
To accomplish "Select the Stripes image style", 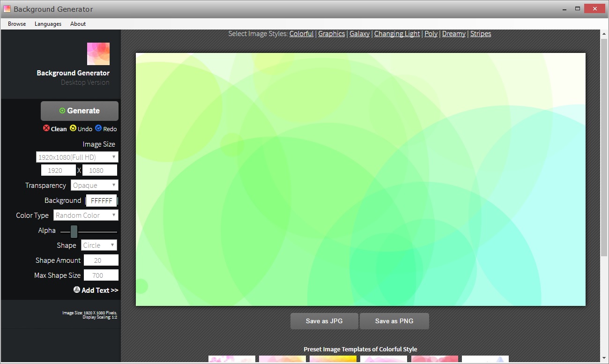I will 481,34.
